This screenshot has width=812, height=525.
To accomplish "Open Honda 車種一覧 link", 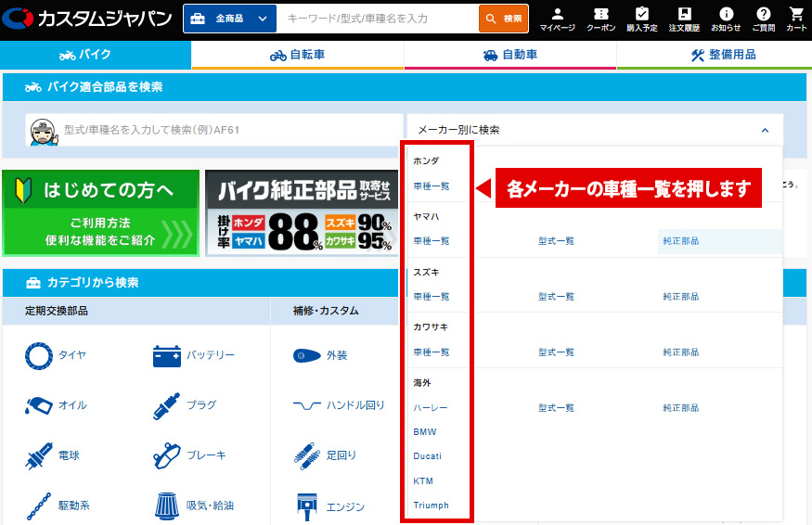I will [x=432, y=186].
